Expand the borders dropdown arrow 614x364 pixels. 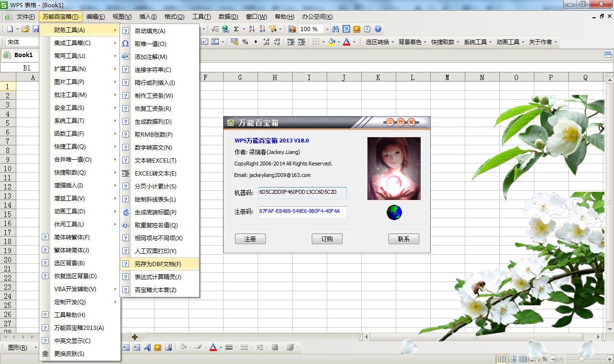[x=323, y=42]
